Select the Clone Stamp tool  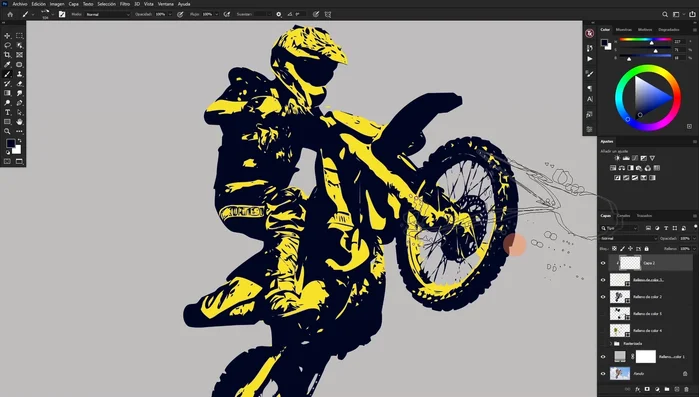19,74
